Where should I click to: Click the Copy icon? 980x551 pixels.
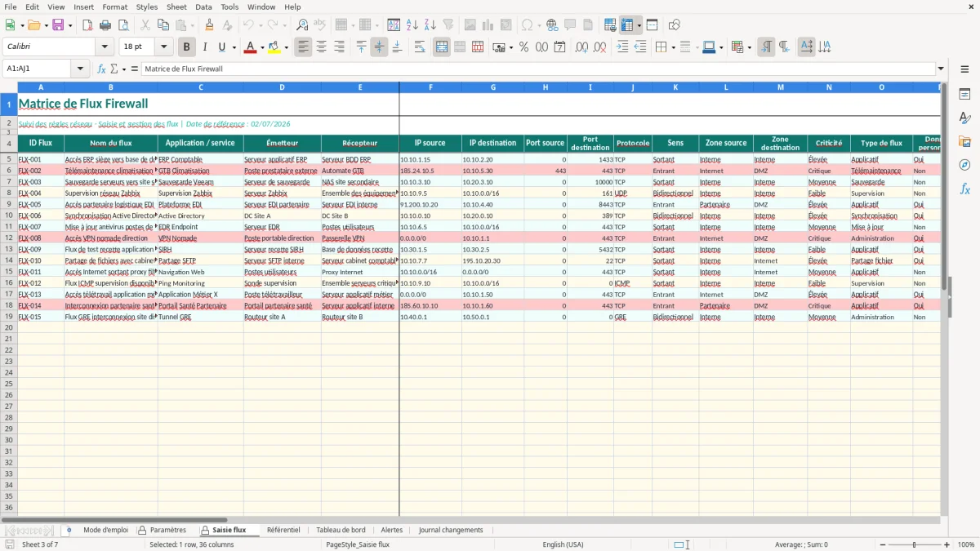pos(163,25)
